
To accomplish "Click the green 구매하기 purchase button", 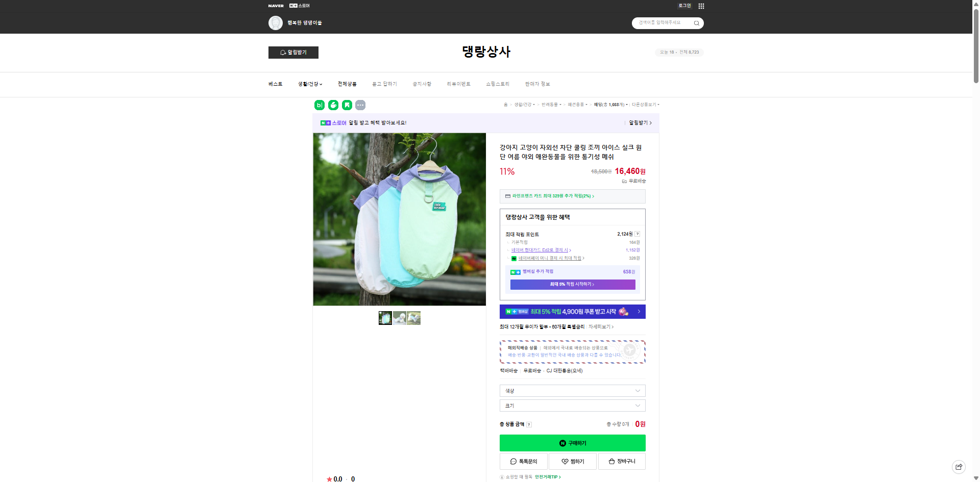I will click(x=572, y=443).
